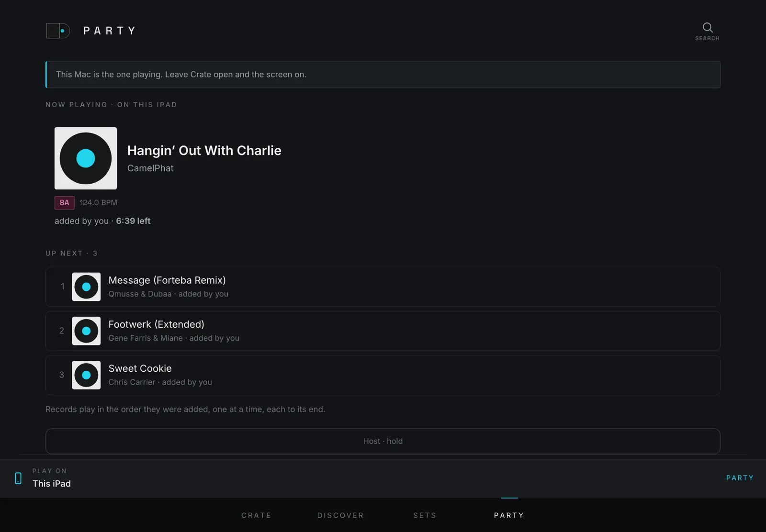Image resolution: width=766 pixels, height=532 pixels.
Task: Open the Sets tab
Action: [425, 515]
